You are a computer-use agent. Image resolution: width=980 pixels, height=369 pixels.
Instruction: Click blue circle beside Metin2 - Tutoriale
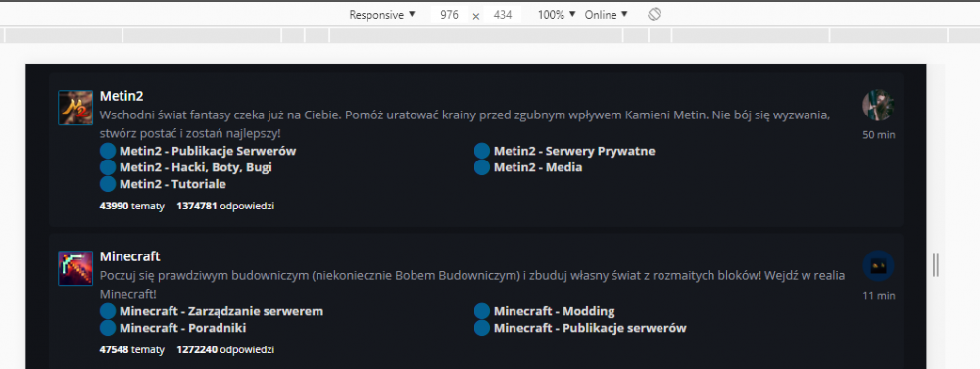coord(108,184)
